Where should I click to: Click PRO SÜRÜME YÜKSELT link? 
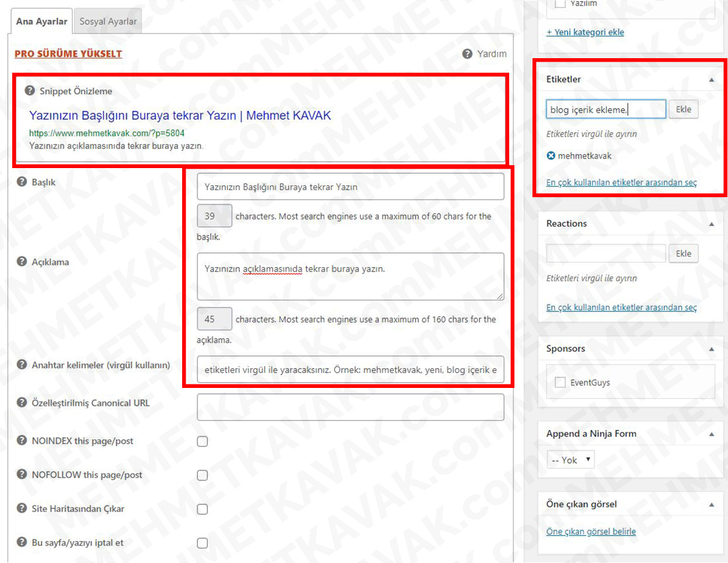click(x=68, y=54)
